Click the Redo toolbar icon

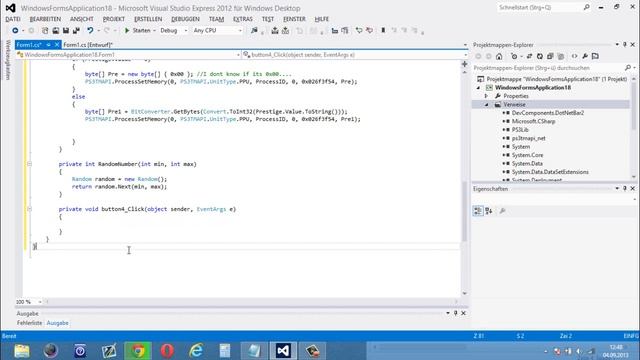pyautogui.click(x=107, y=31)
